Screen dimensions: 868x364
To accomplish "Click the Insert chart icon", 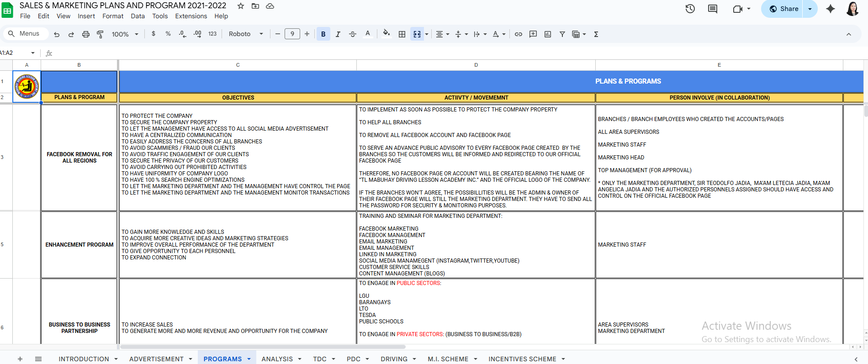I will tap(548, 34).
